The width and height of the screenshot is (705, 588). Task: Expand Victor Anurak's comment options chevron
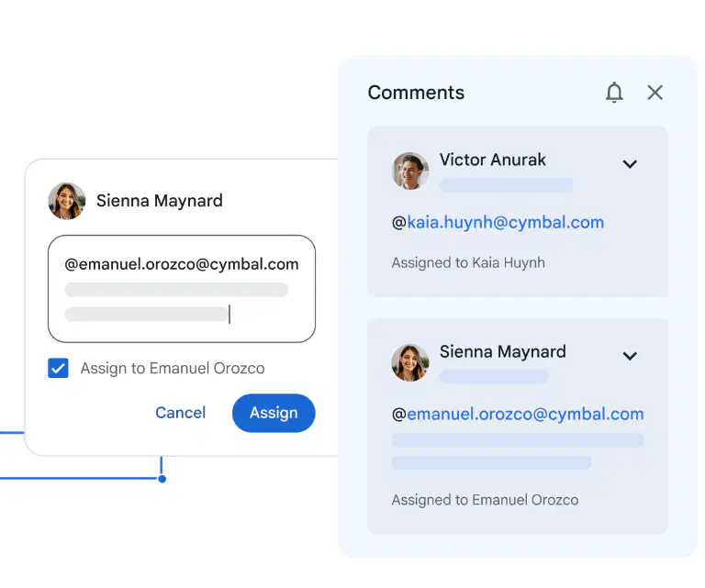click(630, 164)
